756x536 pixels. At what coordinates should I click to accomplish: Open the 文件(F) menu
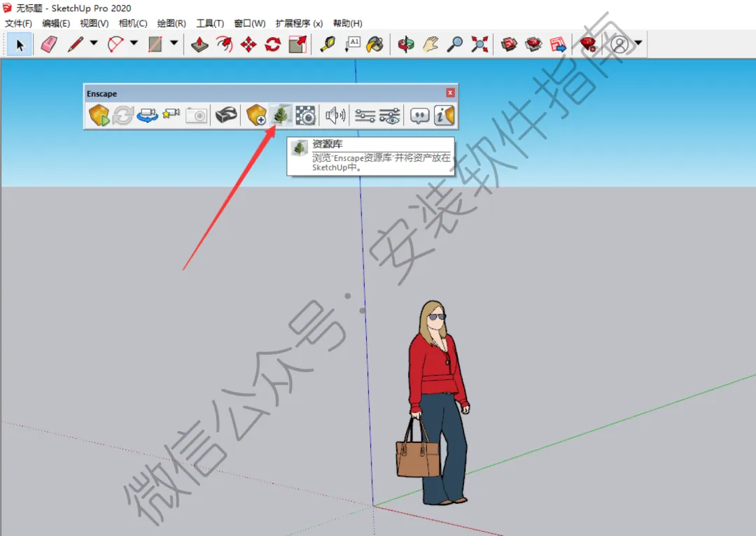(18, 23)
